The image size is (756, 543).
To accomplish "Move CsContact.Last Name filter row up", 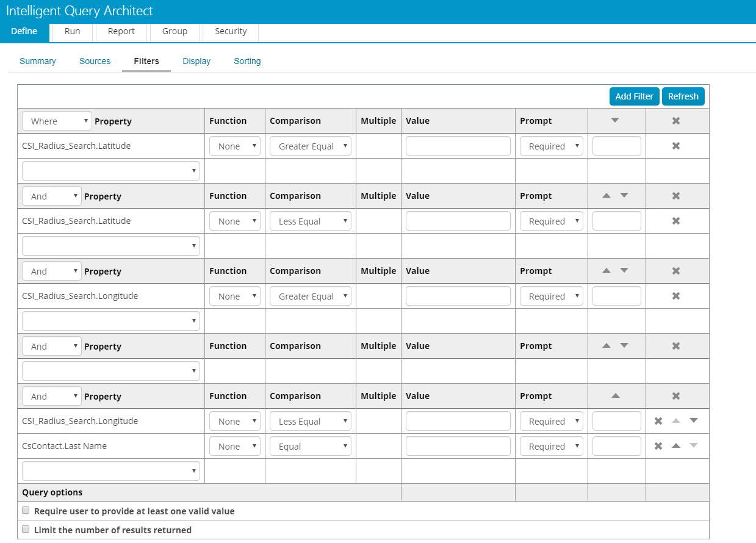I will [675, 446].
